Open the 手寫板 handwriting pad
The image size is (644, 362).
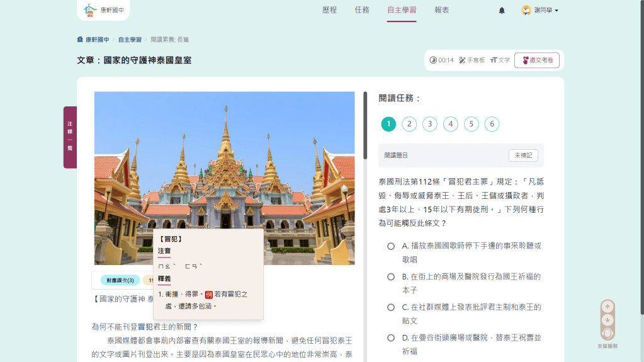[472, 60]
